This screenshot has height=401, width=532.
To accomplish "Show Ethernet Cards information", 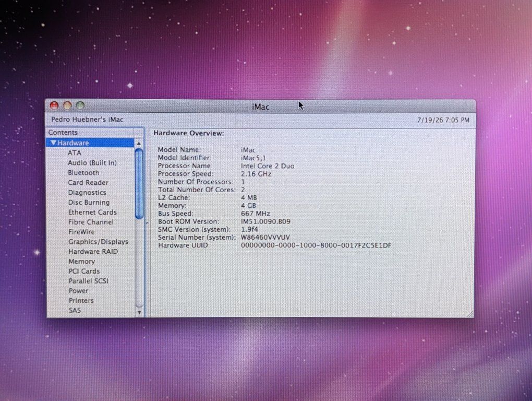I will coord(92,212).
